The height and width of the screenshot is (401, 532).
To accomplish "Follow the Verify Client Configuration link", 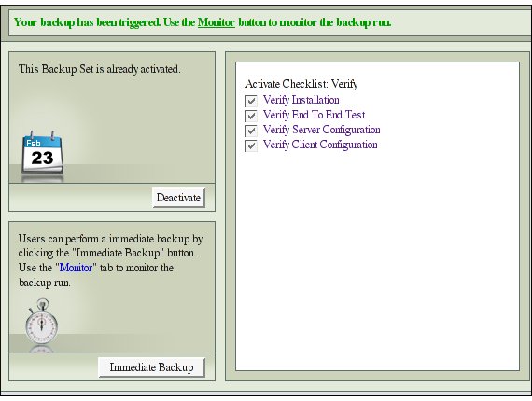I will (x=320, y=145).
